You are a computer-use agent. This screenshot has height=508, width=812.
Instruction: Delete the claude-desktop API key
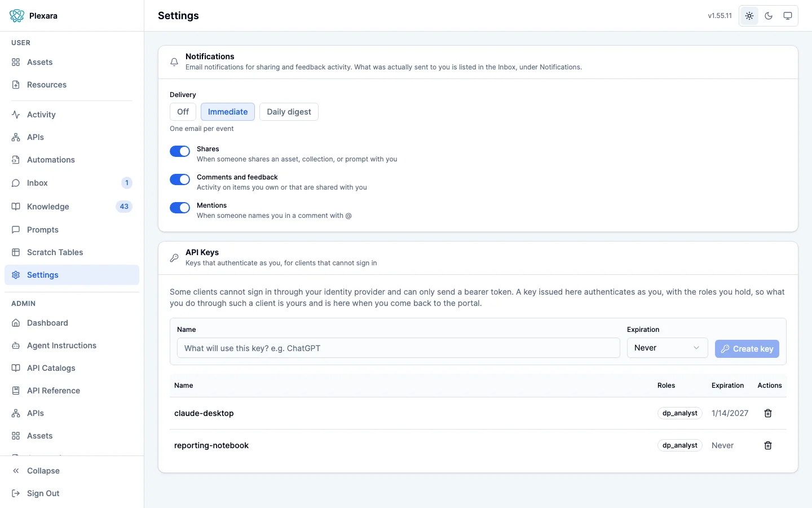(768, 413)
